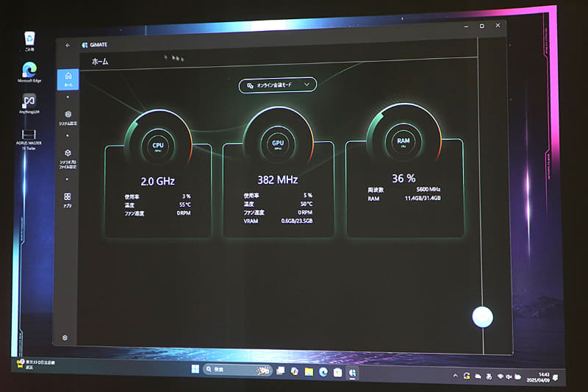Go back with the GiMATE back arrow
This screenshot has height=392, width=588.
[68, 46]
